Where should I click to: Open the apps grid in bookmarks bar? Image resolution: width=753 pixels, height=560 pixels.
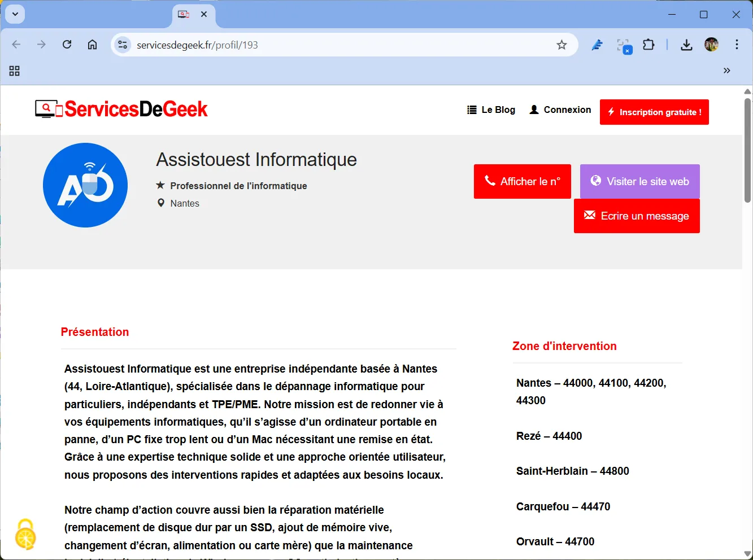[x=15, y=71]
